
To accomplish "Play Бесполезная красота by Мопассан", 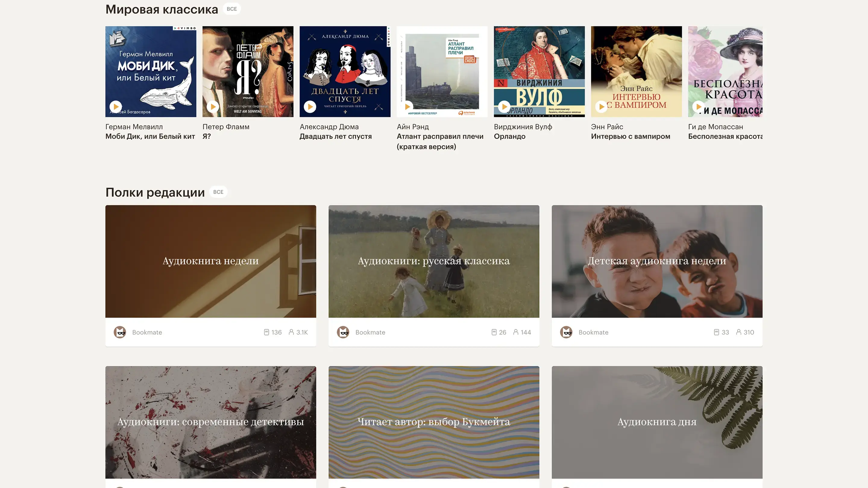I will (698, 107).
